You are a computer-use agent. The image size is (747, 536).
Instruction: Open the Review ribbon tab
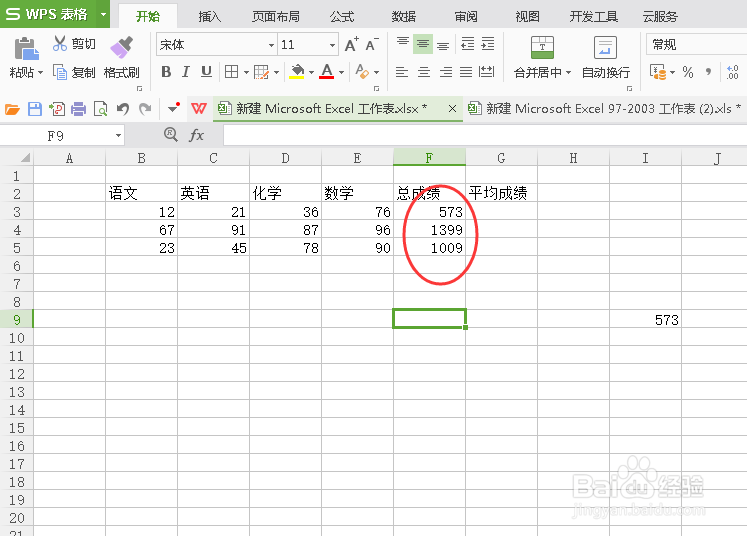coord(466,16)
